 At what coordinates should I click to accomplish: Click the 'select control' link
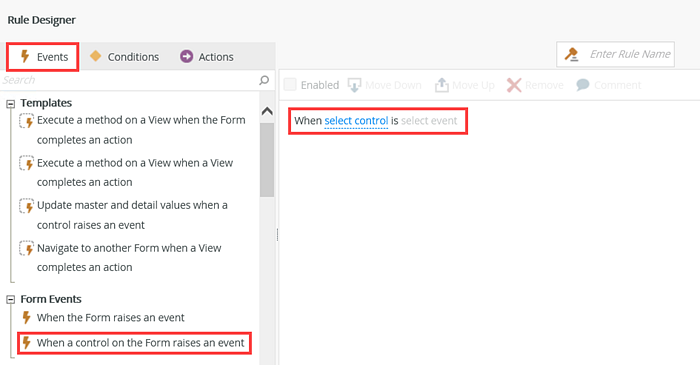(356, 121)
